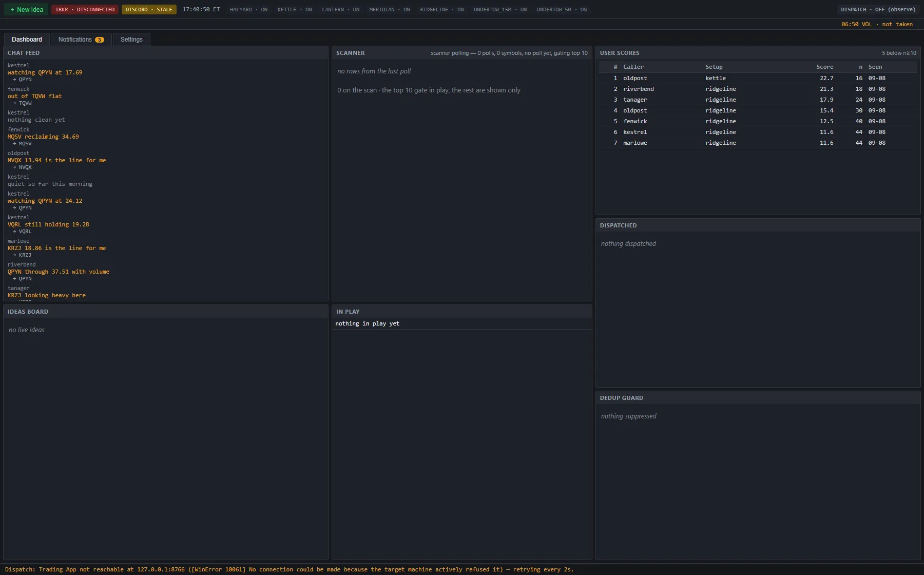Click KRZJ looking heavy here message
This screenshot has height=575, width=924.
[x=47, y=295]
